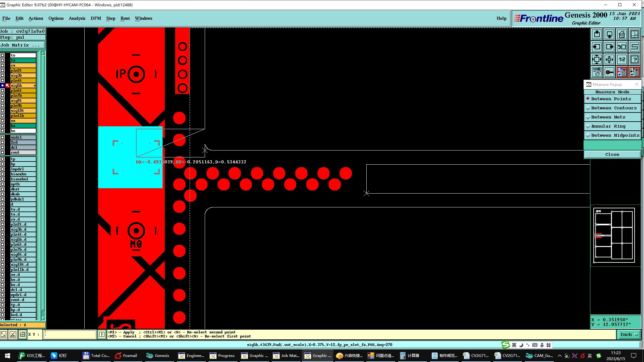Open the Analysis menu
The height and width of the screenshot is (362, 644).
(x=77, y=18)
